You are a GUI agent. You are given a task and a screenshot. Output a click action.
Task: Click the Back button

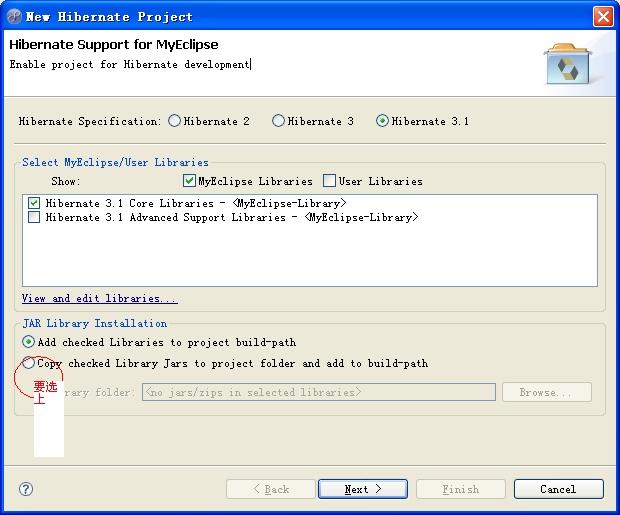pyautogui.click(x=271, y=489)
